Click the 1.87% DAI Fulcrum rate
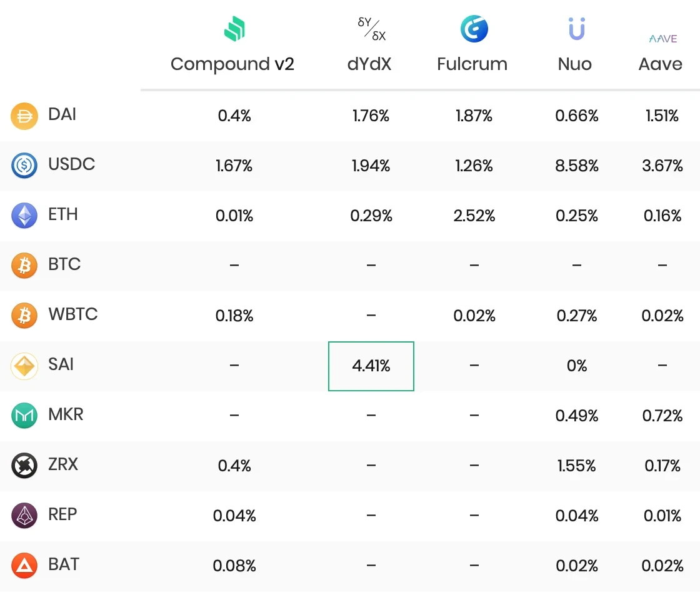This screenshot has width=700, height=592. [474, 116]
